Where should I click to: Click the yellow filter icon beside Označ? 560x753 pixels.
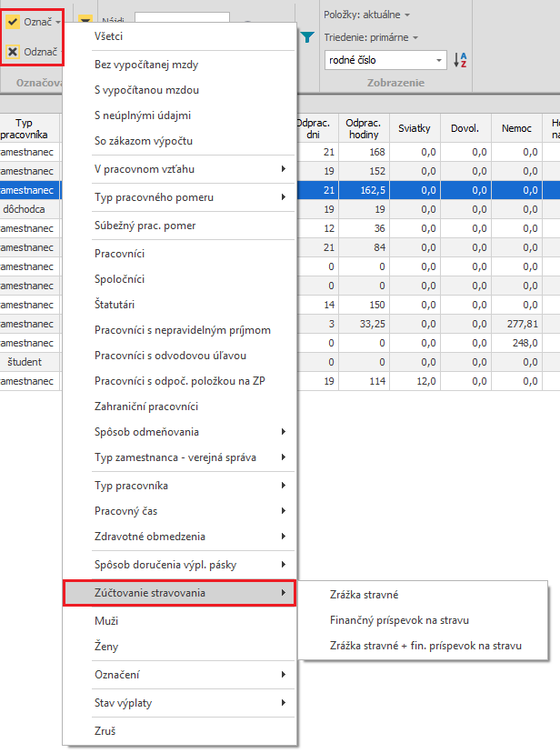[84, 20]
